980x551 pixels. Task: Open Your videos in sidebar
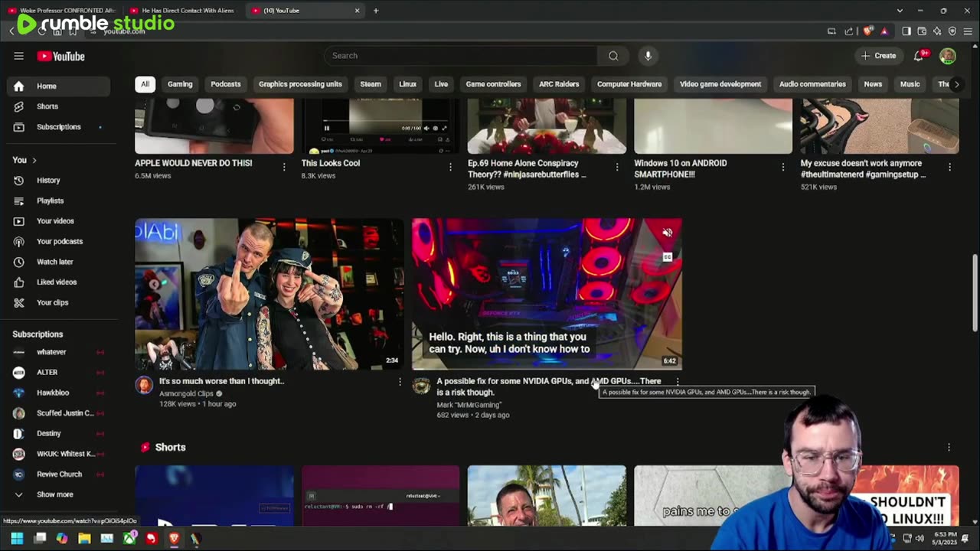point(59,221)
